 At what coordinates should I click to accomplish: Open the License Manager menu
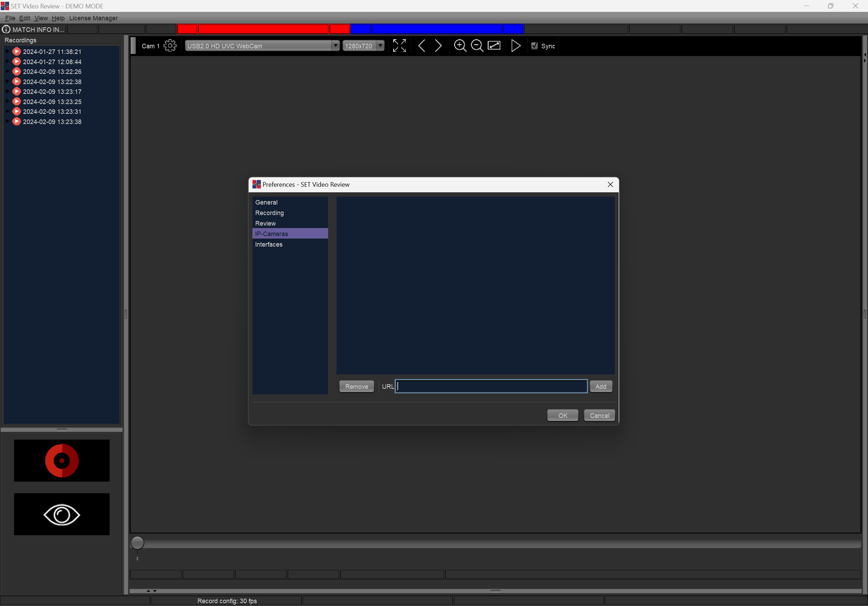93,18
